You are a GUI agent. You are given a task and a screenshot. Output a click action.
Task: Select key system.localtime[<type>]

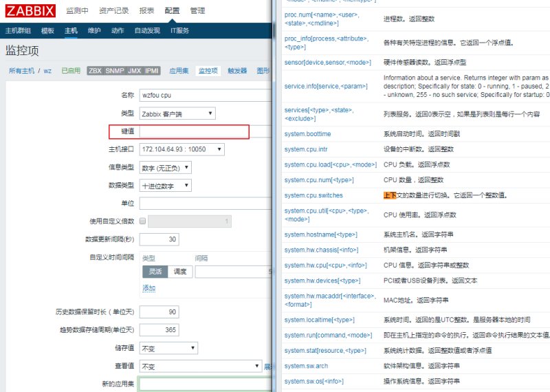pyautogui.click(x=320, y=320)
